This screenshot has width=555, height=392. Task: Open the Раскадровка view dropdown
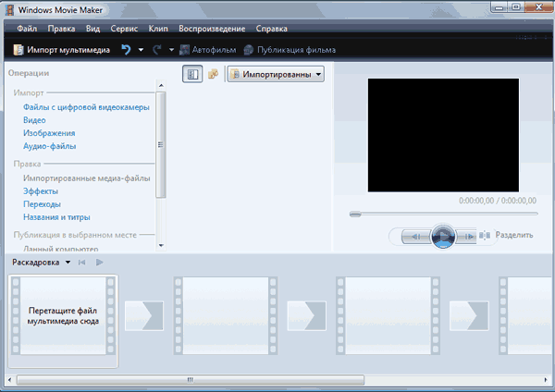tap(42, 263)
